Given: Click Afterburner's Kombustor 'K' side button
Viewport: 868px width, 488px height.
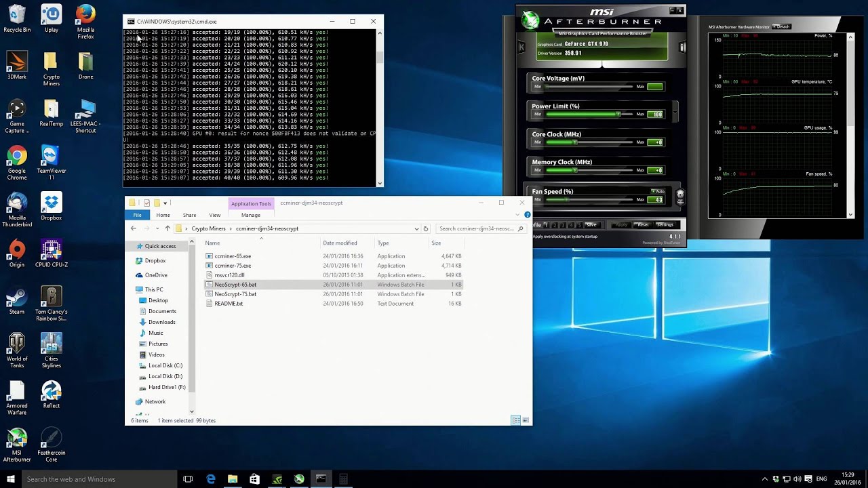Looking at the screenshot, I should (x=521, y=47).
